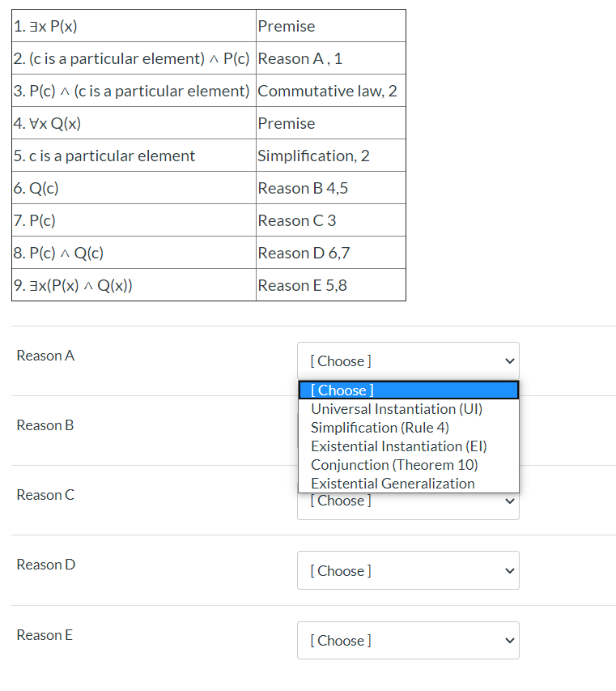Image resolution: width=616 pixels, height=691 pixels.
Task: Open the Reason C dropdown
Action: (x=408, y=500)
